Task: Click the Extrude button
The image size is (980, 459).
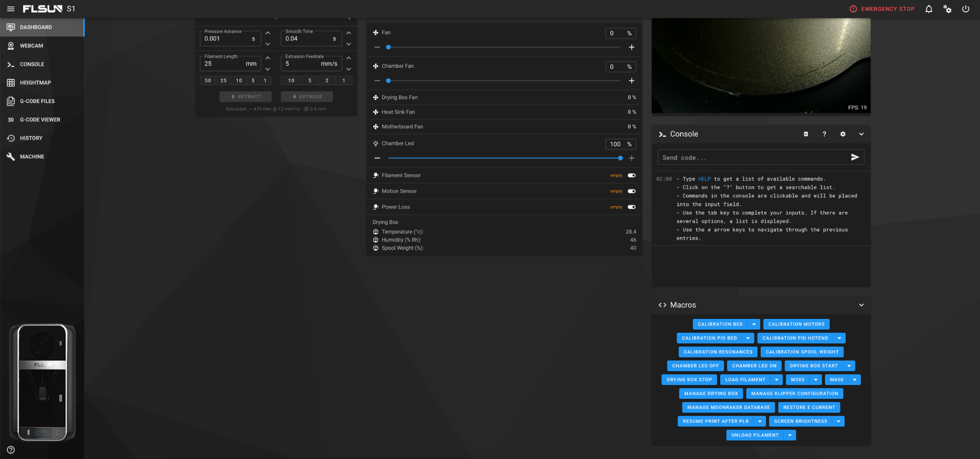Action: point(307,97)
